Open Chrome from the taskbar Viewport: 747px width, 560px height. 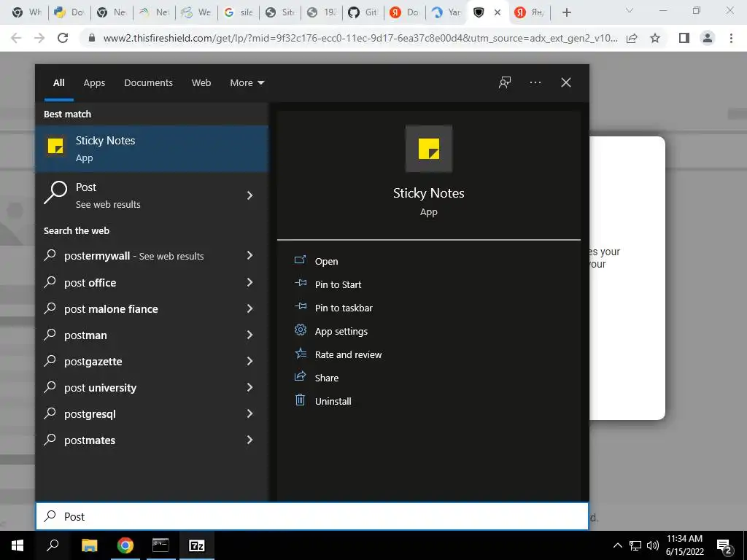(x=125, y=545)
